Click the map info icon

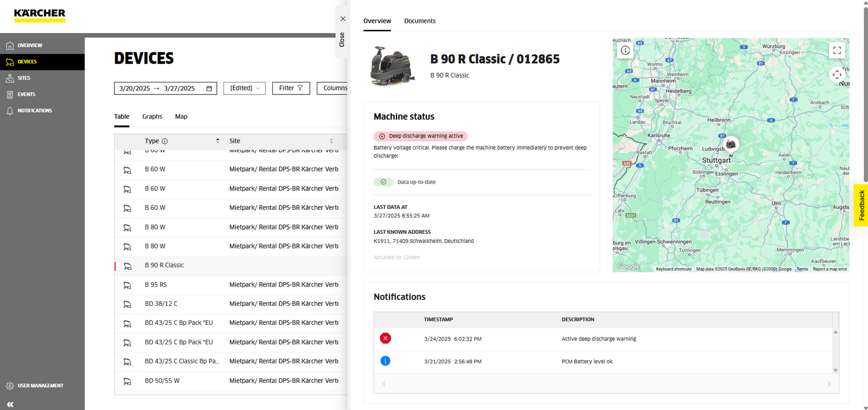click(626, 50)
